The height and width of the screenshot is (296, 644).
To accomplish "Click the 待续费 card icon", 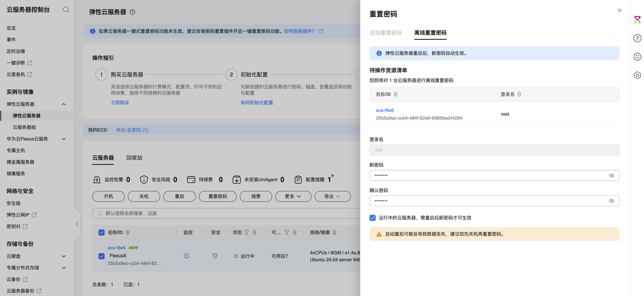I will coord(191,180).
